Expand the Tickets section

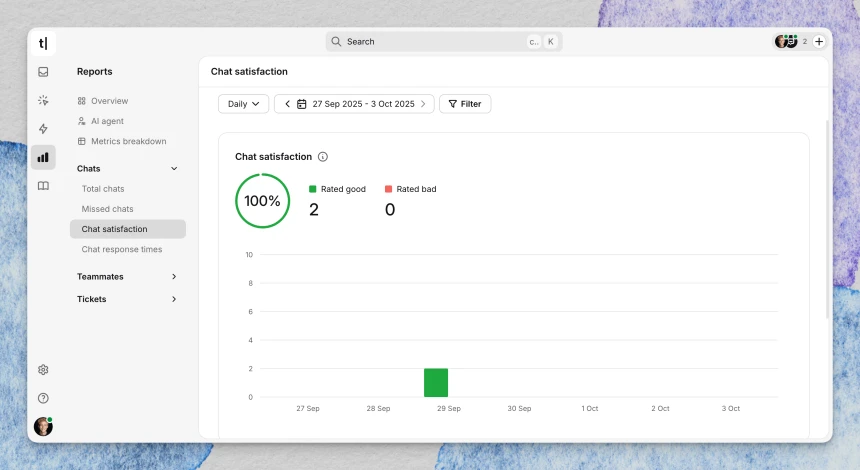(x=127, y=299)
